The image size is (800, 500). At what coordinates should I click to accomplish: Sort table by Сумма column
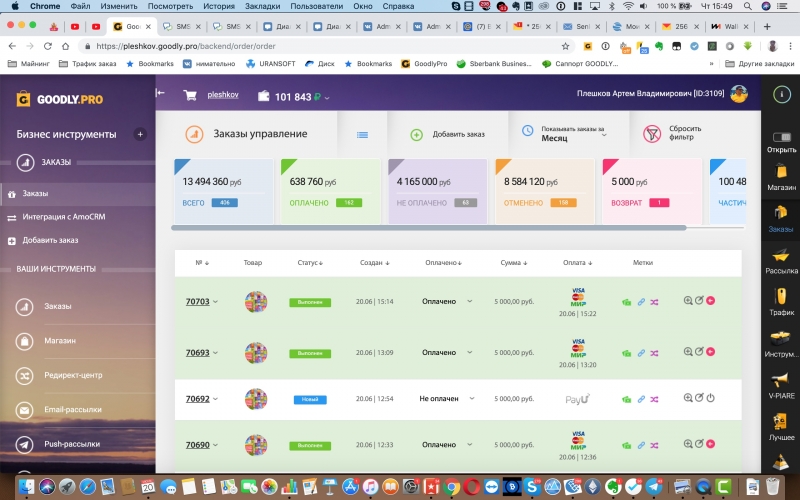click(514, 263)
